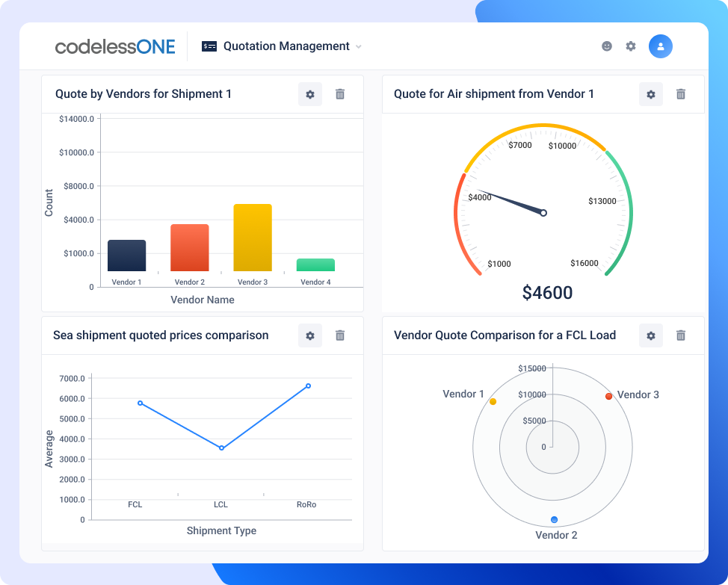Click the Quote by Vendors for Shipment 1 title
The height and width of the screenshot is (585, 728).
144,94
